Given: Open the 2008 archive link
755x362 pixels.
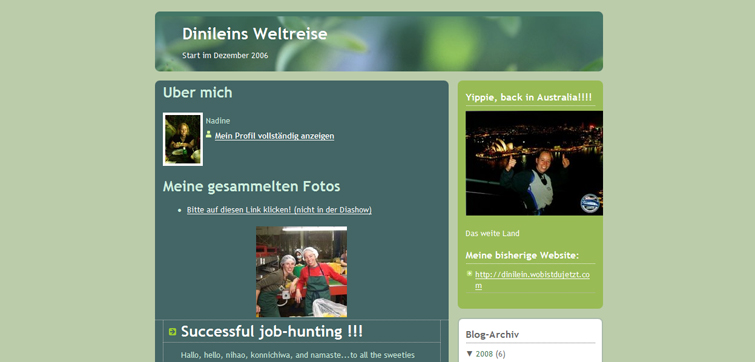Looking at the screenshot, I should (x=484, y=354).
